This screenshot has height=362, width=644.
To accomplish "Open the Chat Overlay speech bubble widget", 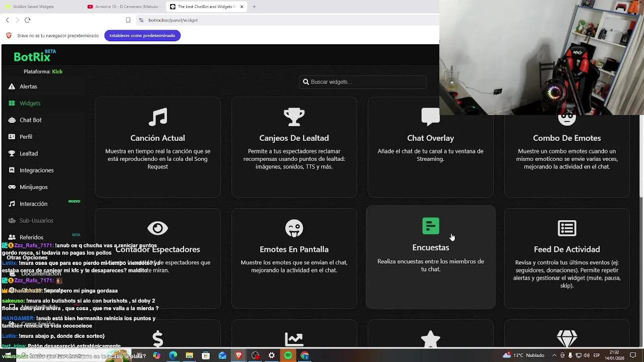I will pyautogui.click(x=430, y=147).
